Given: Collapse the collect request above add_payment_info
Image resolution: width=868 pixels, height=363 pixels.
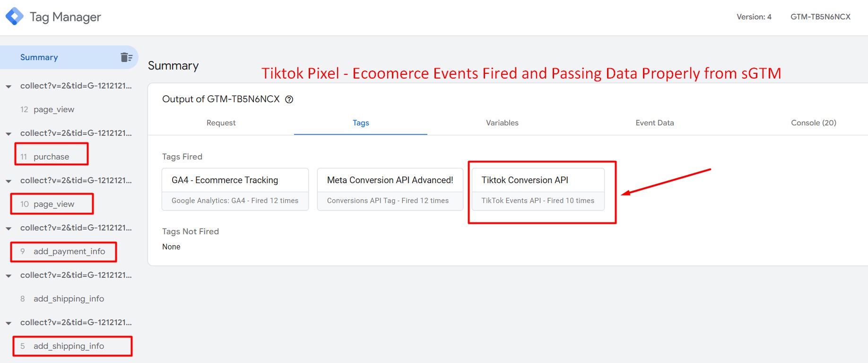Looking at the screenshot, I should coord(9,229).
